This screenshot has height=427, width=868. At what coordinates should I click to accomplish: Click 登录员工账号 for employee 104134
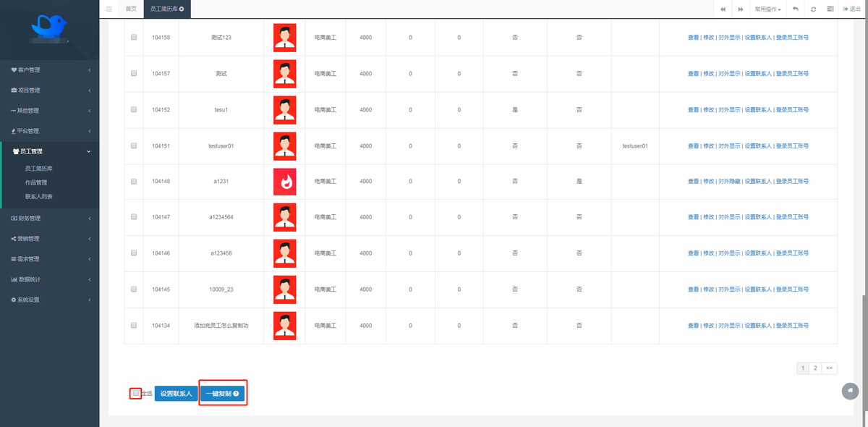click(792, 325)
